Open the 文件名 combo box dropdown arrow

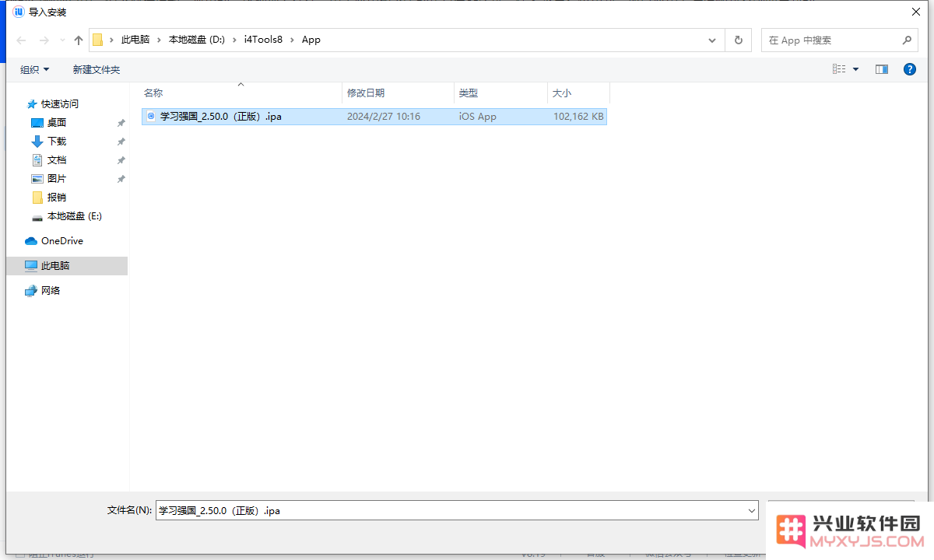(752, 510)
